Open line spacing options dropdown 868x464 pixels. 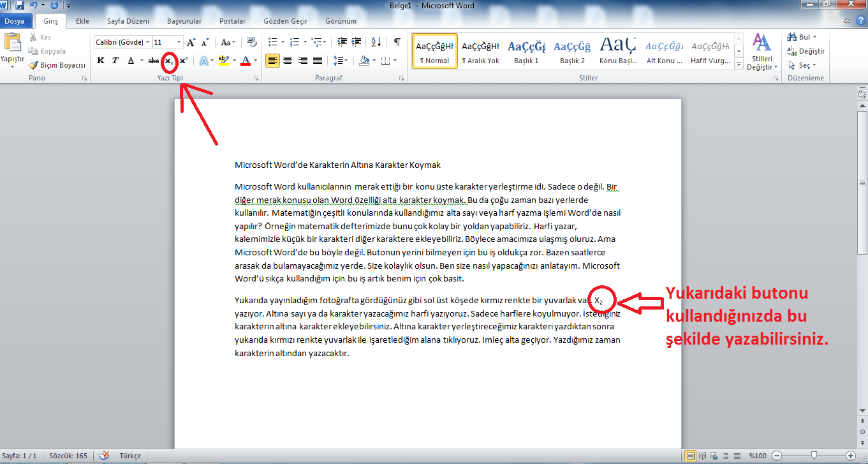(341, 61)
